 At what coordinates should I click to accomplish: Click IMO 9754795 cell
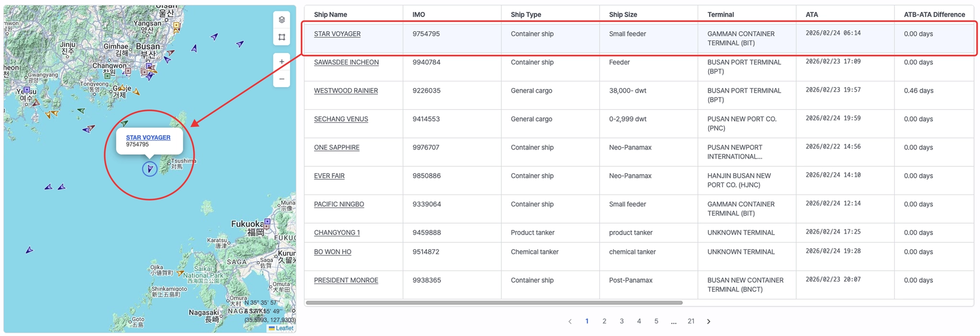coord(426,34)
